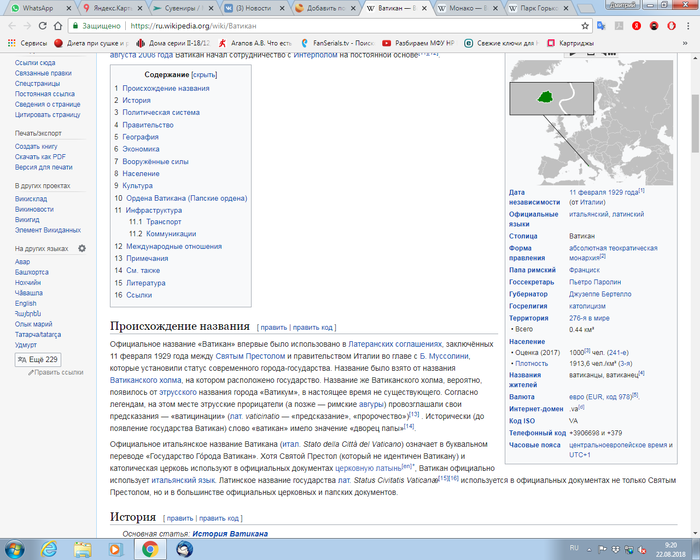Select English in the languages list
This screenshot has width=700, height=560.
26,303
